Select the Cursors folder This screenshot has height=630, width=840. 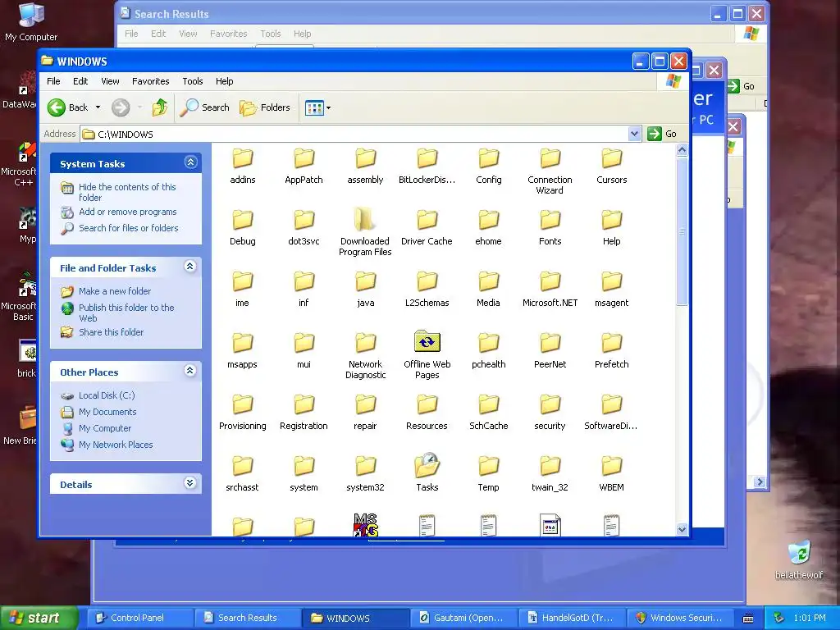612,167
